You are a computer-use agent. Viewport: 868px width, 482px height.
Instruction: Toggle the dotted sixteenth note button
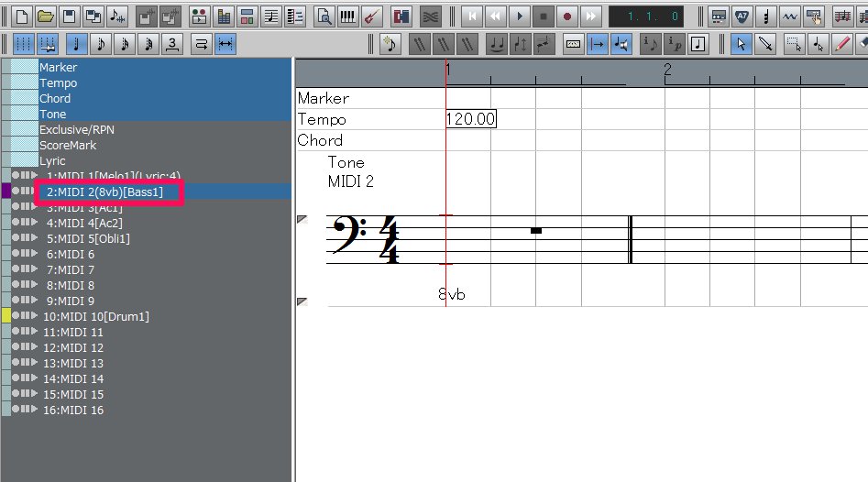click(125, 44)
